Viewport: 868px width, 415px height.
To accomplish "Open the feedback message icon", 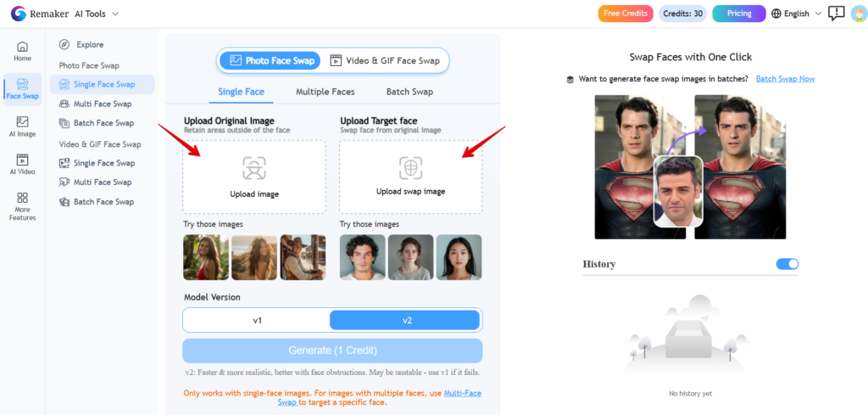I will [x=836, y=14].
